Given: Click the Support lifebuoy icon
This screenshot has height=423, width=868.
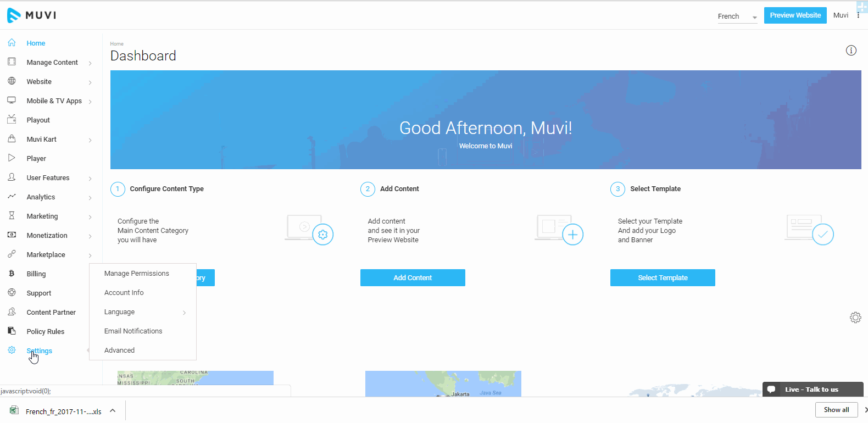Looking at the screenshot, I should tap(12, 292).
